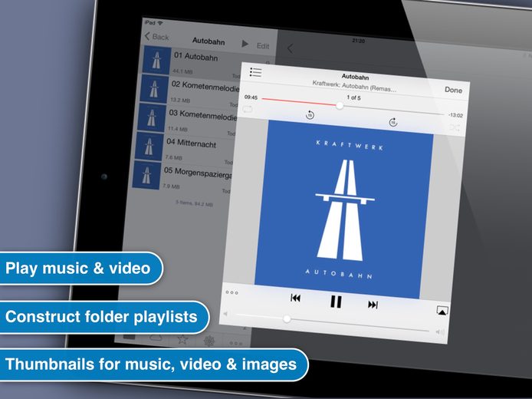Select track 04 Mitternacht

tap(183, 148)
